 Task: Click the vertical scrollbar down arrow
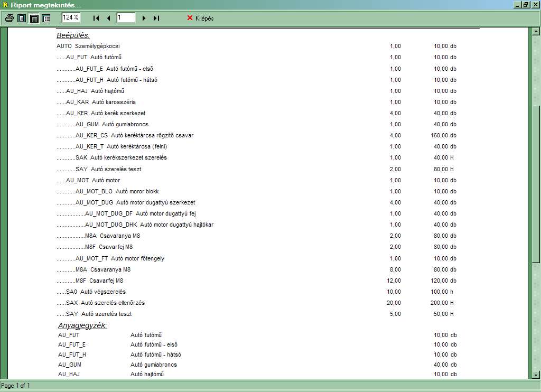(x=536, y=375)
